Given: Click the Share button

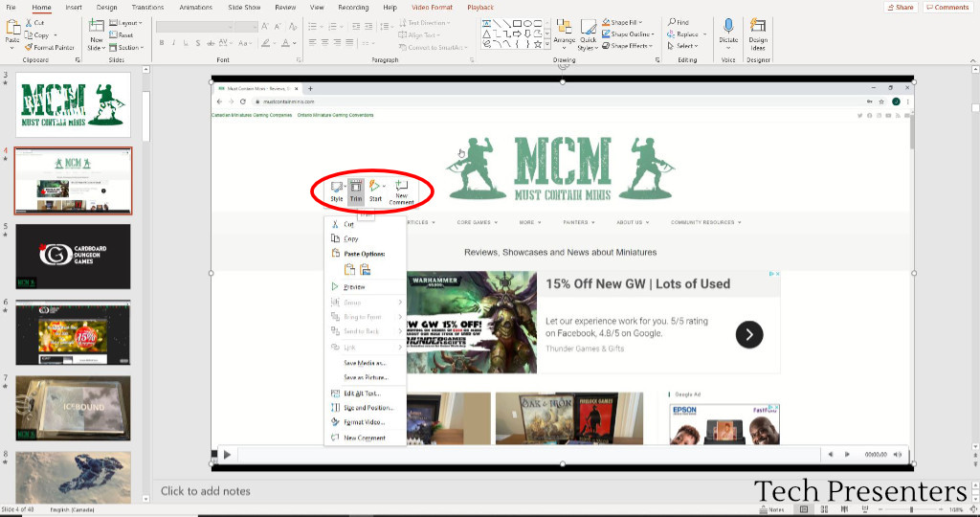Looking at the screenshot, I should pyautogui.click(x=901, y=8).
